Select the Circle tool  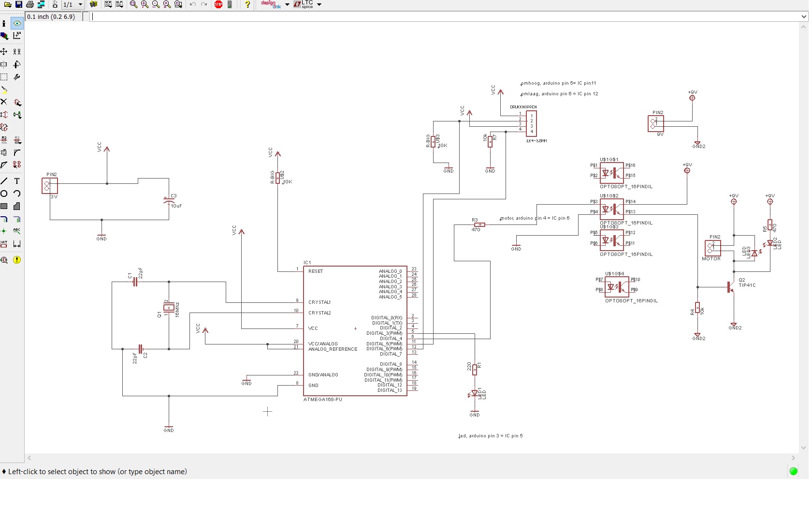point(4,194)
